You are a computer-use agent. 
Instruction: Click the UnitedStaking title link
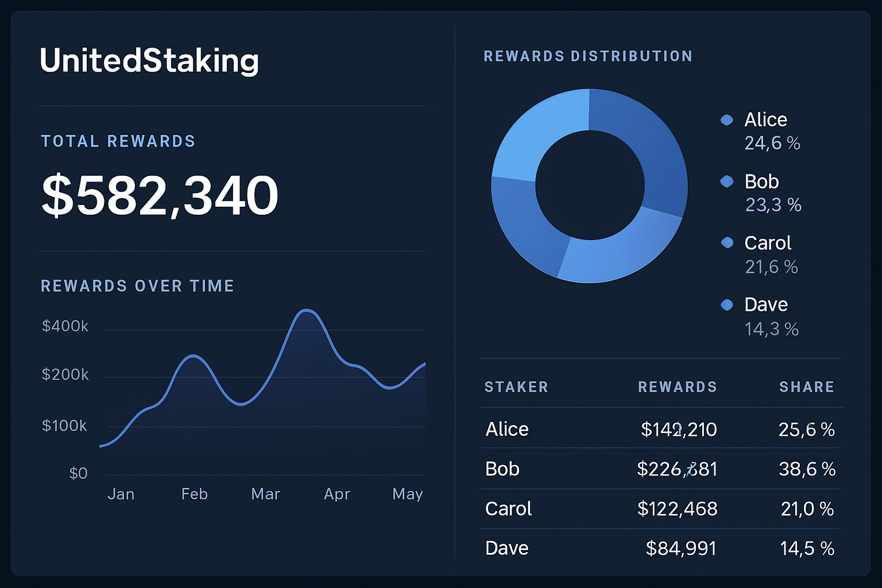(x=149, y=60)
